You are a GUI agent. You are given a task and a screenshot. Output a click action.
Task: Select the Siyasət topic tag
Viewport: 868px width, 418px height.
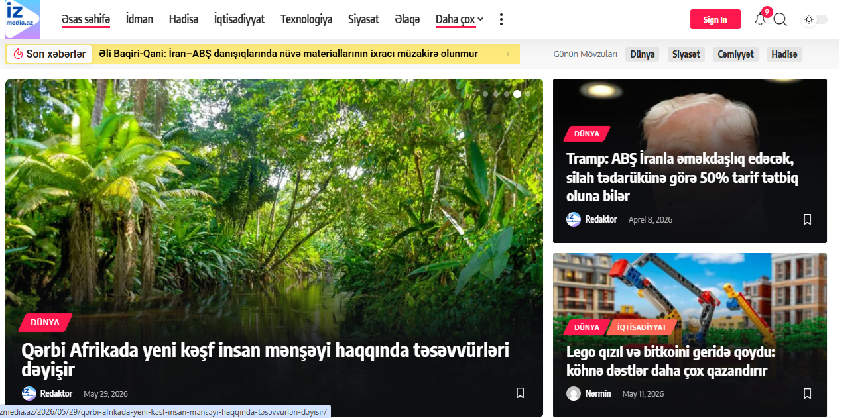click(686, 54)
